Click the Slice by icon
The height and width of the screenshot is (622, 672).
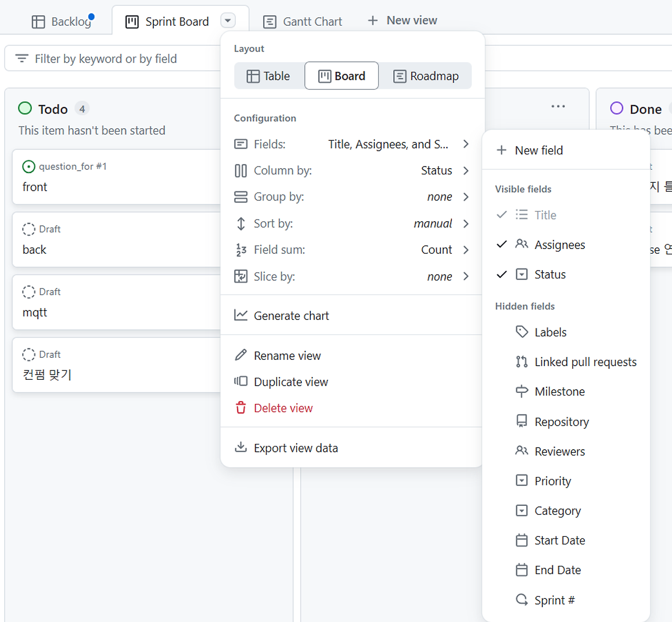tap(241, 276)
